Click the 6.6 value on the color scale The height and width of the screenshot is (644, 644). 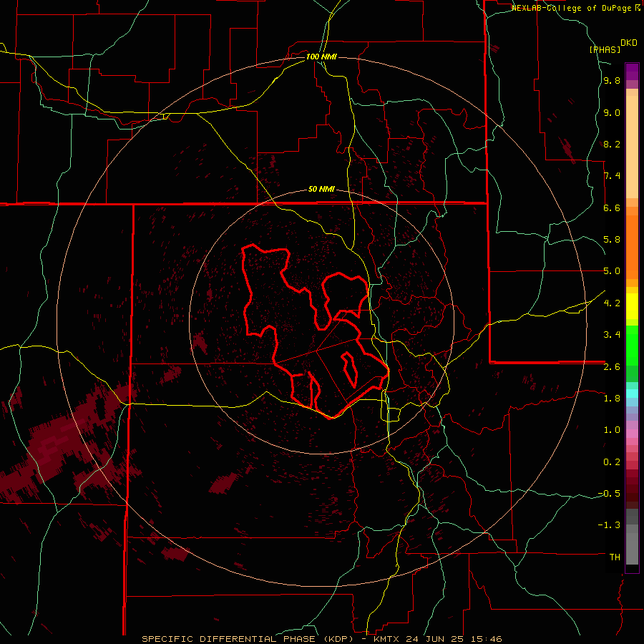[612, 208]
